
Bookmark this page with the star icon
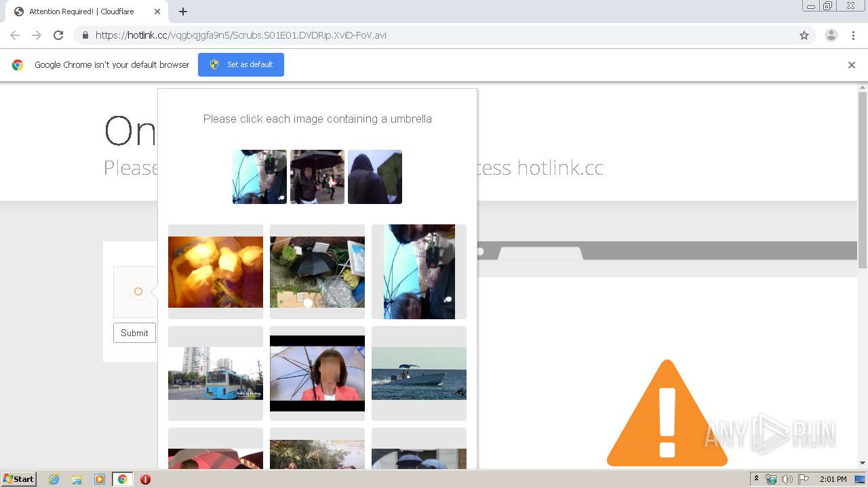(x=804, y=35)
